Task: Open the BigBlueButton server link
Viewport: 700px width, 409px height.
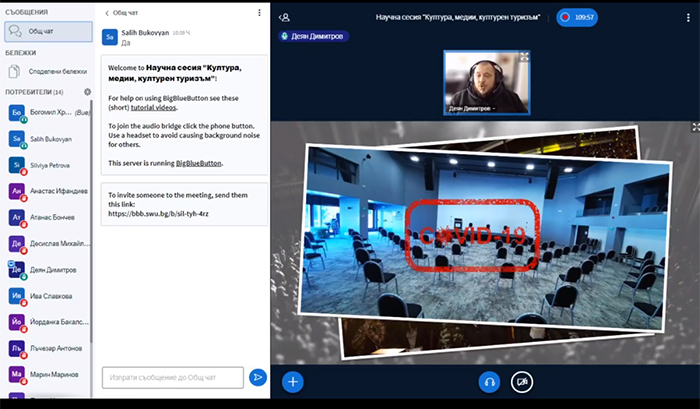Action: pos(199,163)
